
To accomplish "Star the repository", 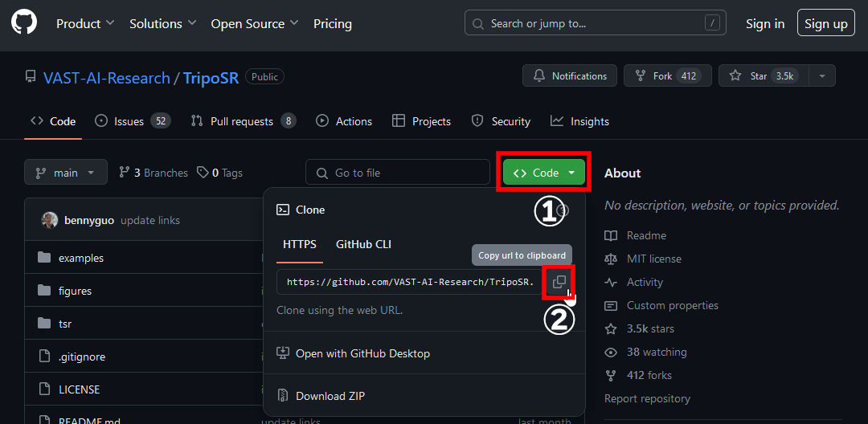I will (x=764, y=75).
